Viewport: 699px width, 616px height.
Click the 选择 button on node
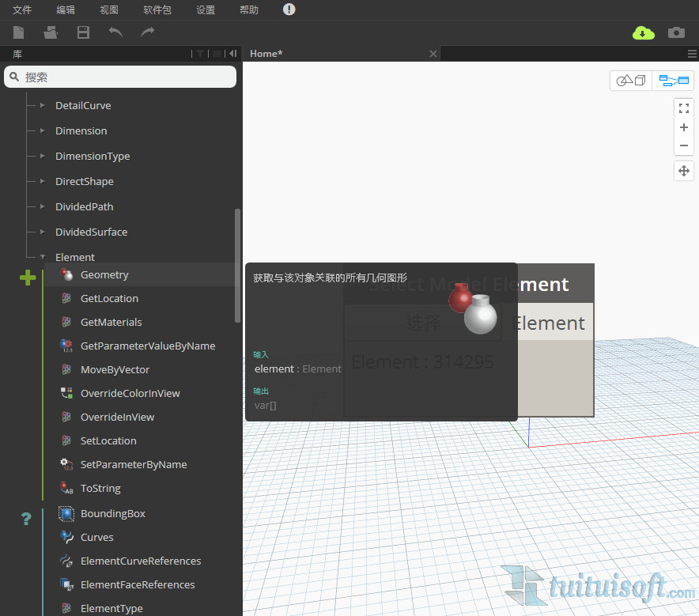coord(423,323)
